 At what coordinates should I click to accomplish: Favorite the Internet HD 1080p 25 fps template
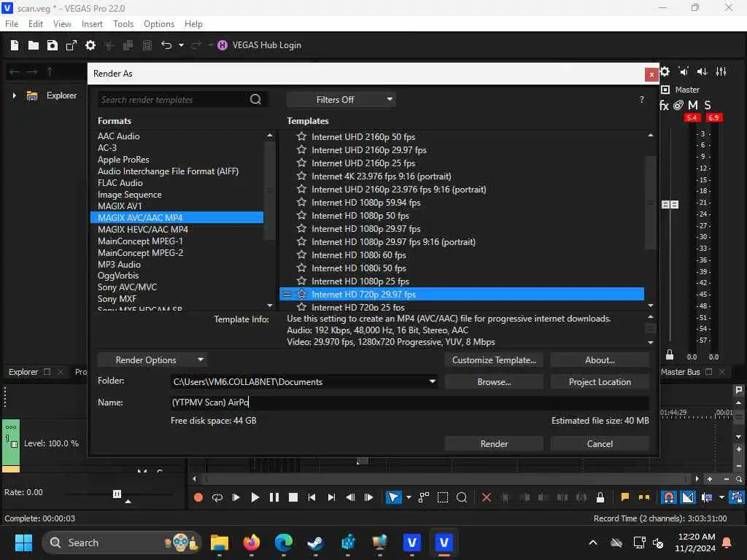tap(301, 281)
